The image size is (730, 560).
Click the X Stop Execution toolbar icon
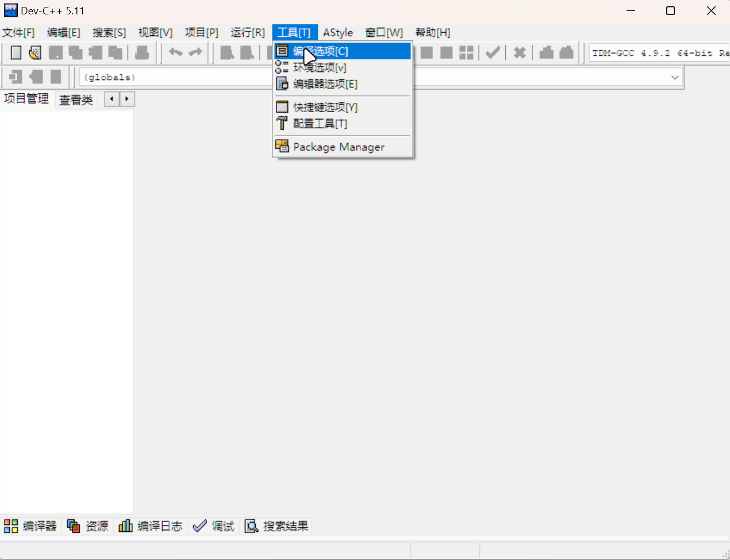[520, 53]
